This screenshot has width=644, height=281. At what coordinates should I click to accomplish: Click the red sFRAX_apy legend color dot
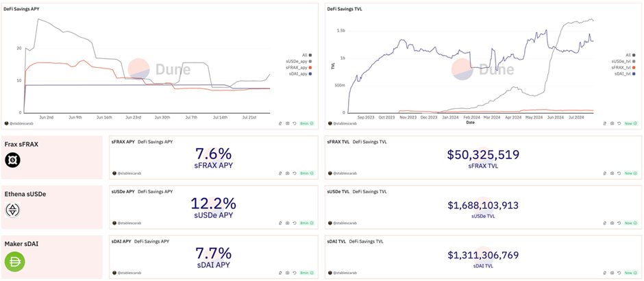click(x=310, y=68)
